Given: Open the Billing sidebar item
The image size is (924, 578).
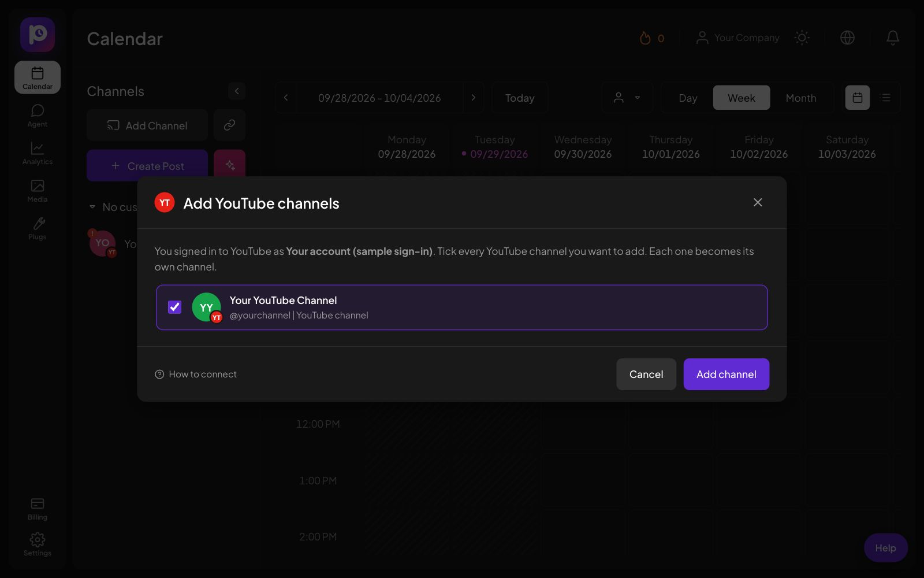Looking at the screenshot, I should 38,509.
